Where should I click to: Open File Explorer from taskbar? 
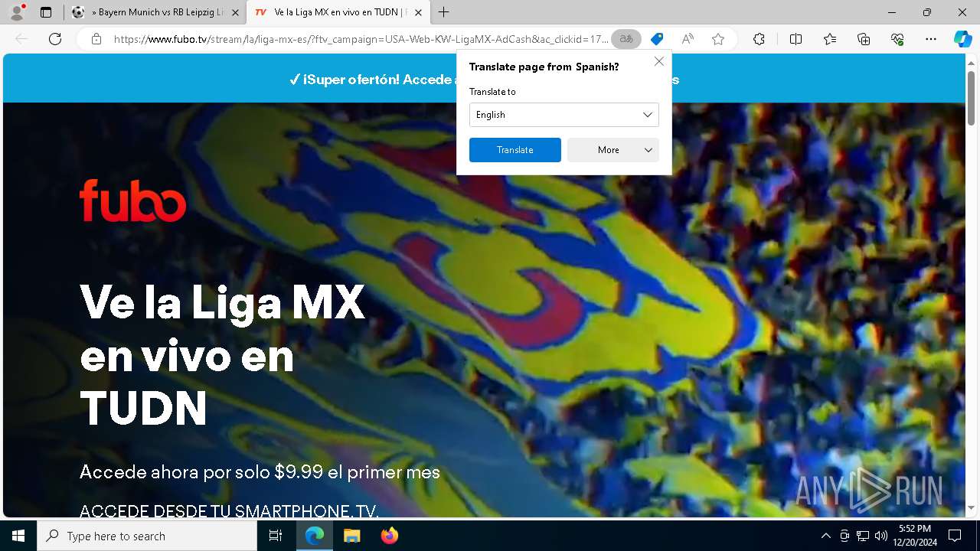(351, 536)
